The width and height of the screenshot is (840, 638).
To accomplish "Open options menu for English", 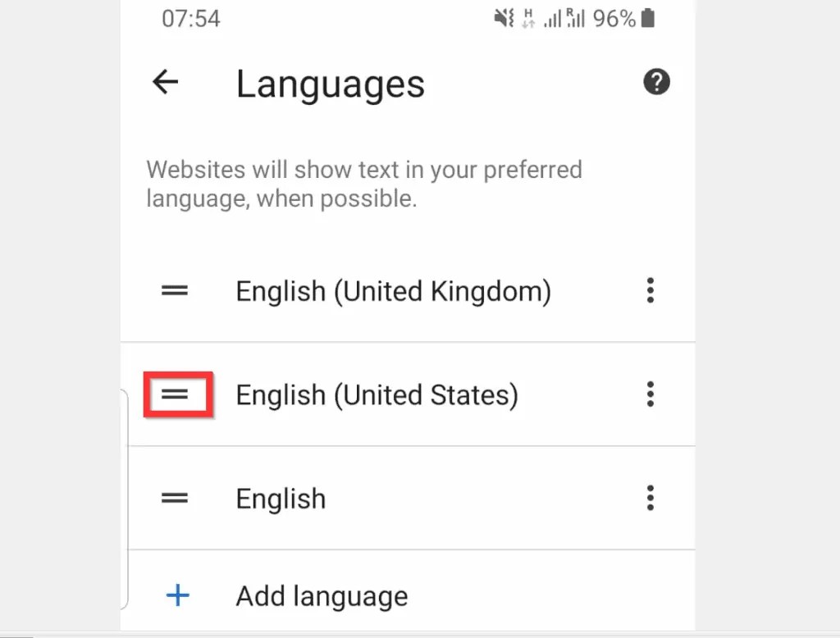I will [x=650, y=498].
